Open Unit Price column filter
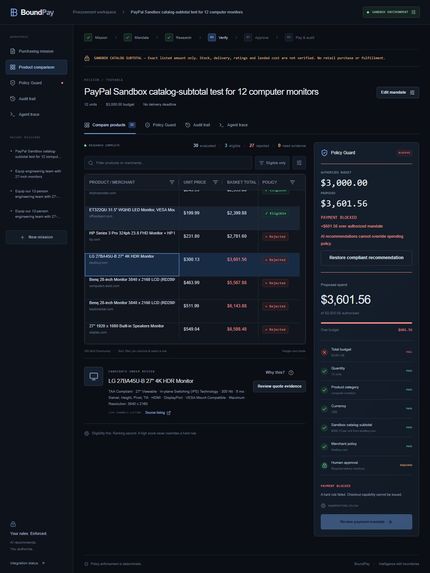430x573 pixels. [x=215, y=182]
